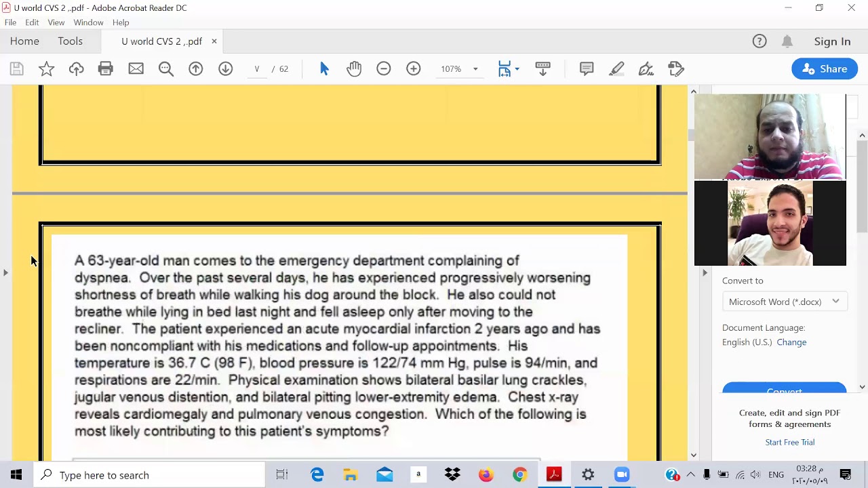This screenshot has width=868, height=488.
Task: Star this file as a favorite
Action: point(46,68)
